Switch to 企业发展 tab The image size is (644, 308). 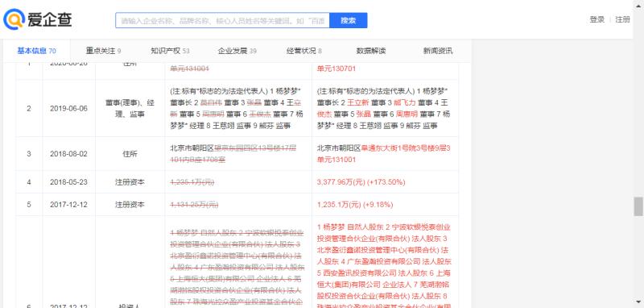(x=237, y=51)
